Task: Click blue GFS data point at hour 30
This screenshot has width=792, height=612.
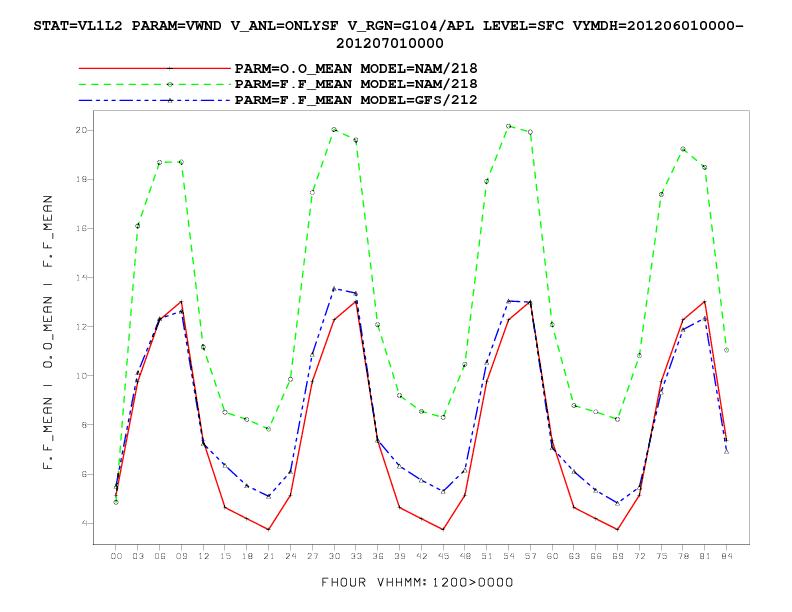Action: 334,289
